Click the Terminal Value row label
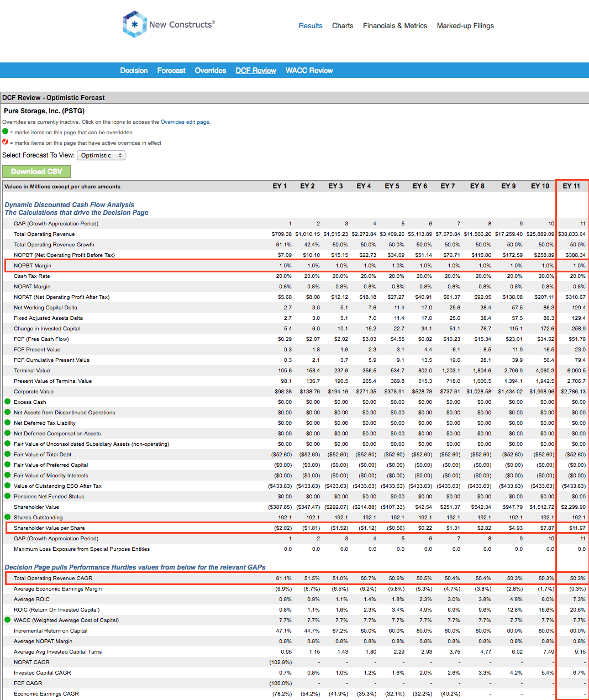589x700 pixels. [x=32, y=370]
